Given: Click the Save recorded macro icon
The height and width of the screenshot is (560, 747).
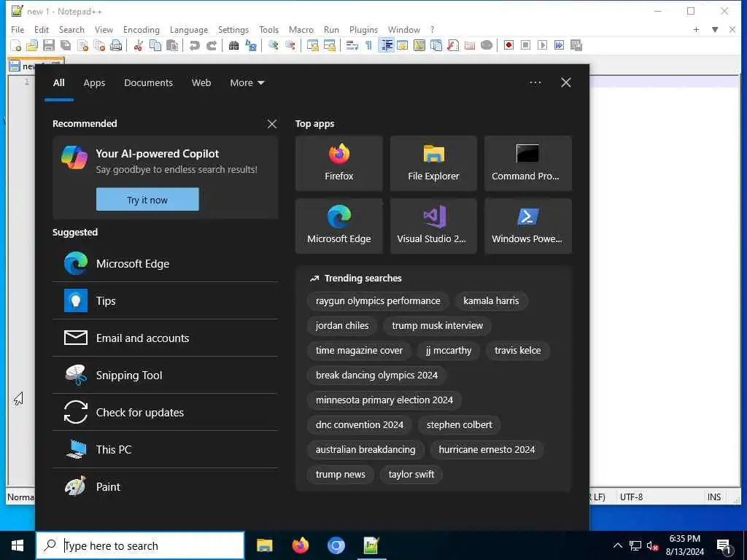Looking at the screenshot, I should click(576, 45).
